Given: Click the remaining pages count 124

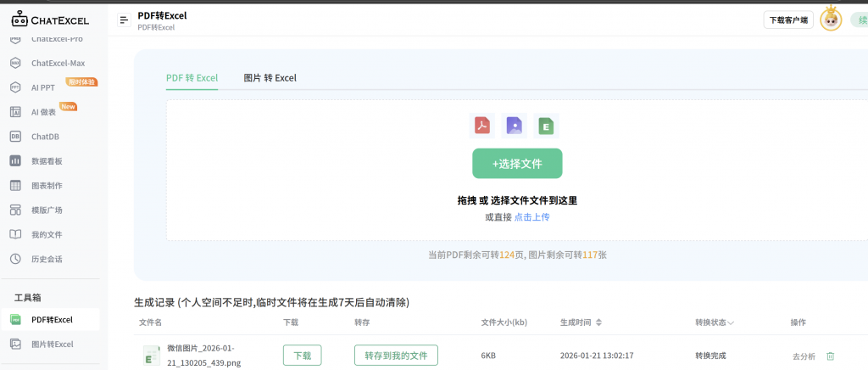Looking at the screenshot, I should point(507,255).
